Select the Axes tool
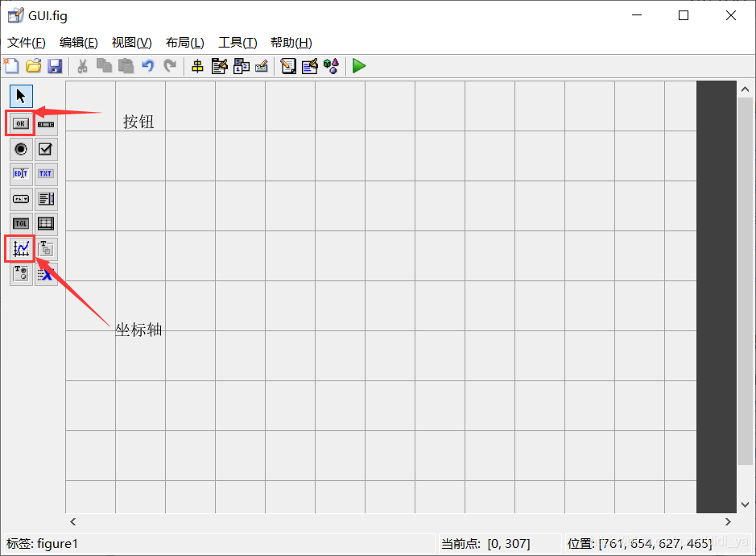756x556 pixels. 20,248
